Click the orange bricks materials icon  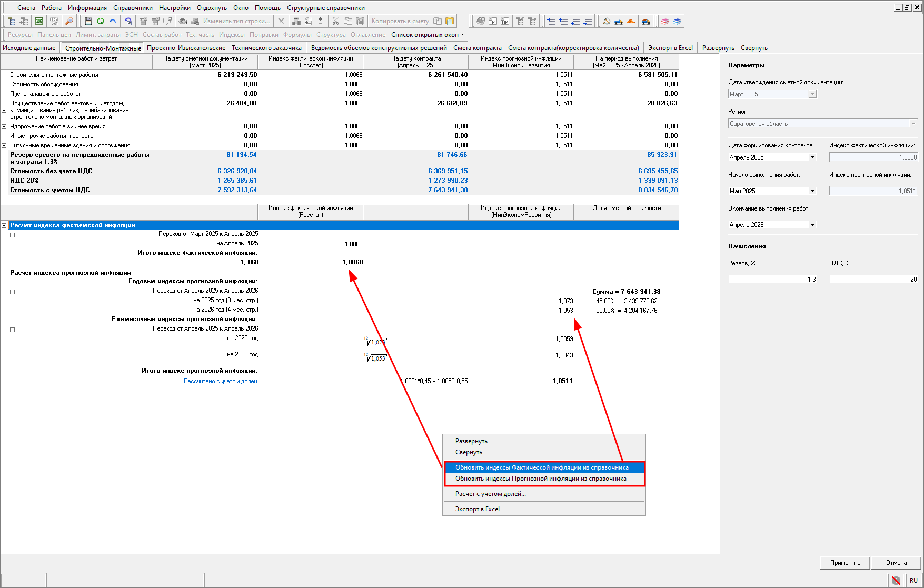(631, 21)
